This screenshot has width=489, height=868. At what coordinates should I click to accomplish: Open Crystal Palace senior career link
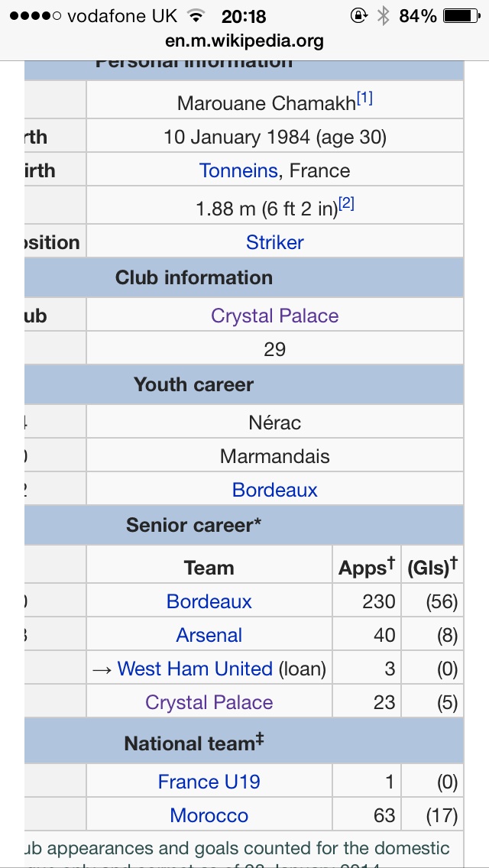pos(209,702)
